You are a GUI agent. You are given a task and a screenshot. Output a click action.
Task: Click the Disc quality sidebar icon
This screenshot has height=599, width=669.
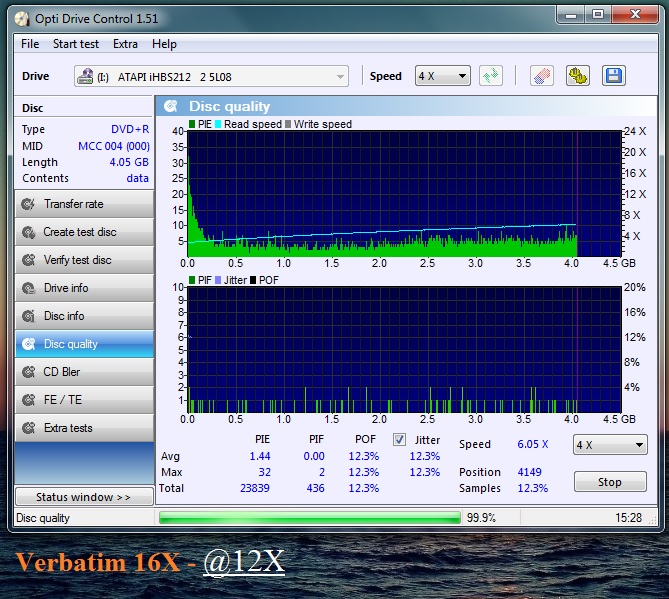coord(29,344)
